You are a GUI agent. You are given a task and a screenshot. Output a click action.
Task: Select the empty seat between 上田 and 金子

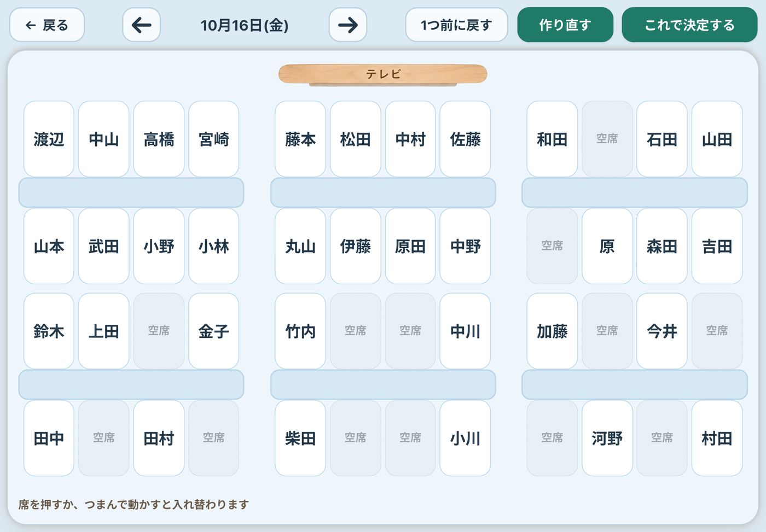pyautogui.click(x=159, y=331)
